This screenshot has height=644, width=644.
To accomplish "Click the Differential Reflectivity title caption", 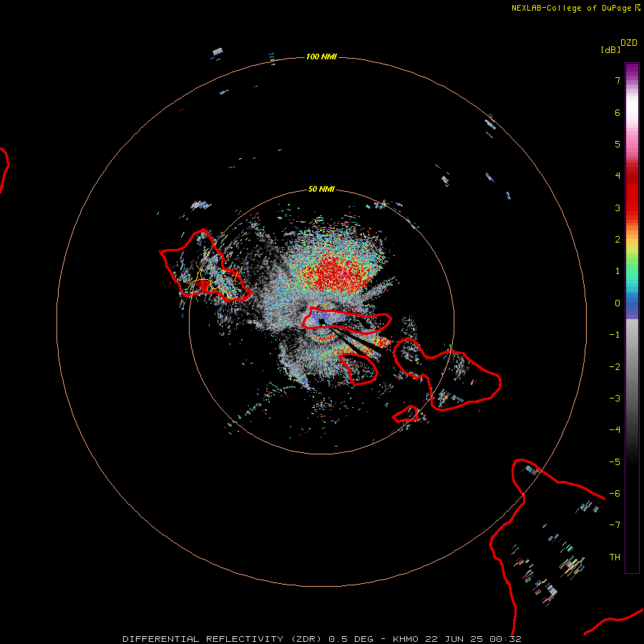I will point(321,639).
